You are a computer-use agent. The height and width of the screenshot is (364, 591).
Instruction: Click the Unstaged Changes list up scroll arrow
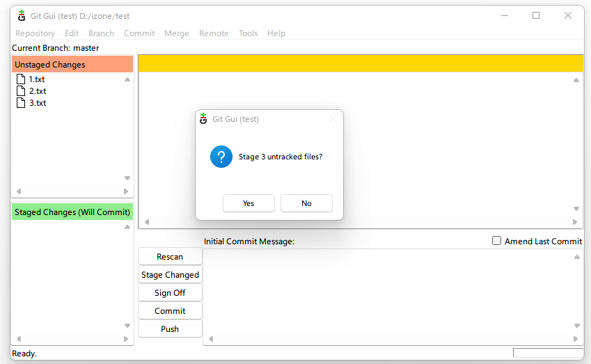127,79
